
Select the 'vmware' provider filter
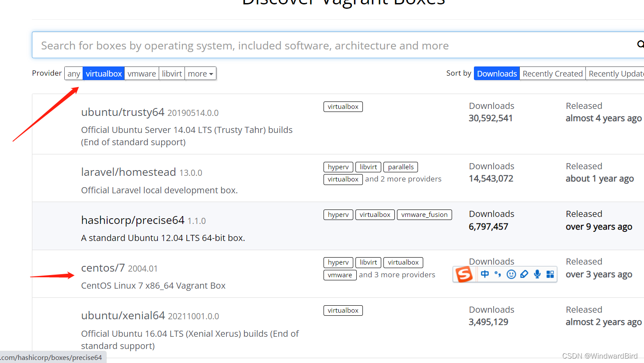click(142, 73)
